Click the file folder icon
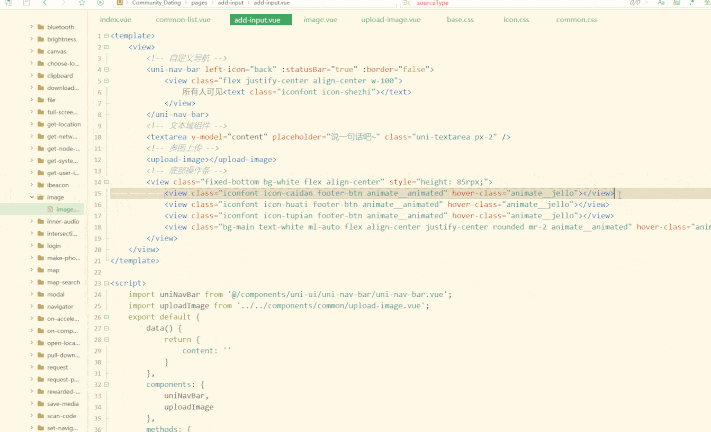 pos(41,100)
